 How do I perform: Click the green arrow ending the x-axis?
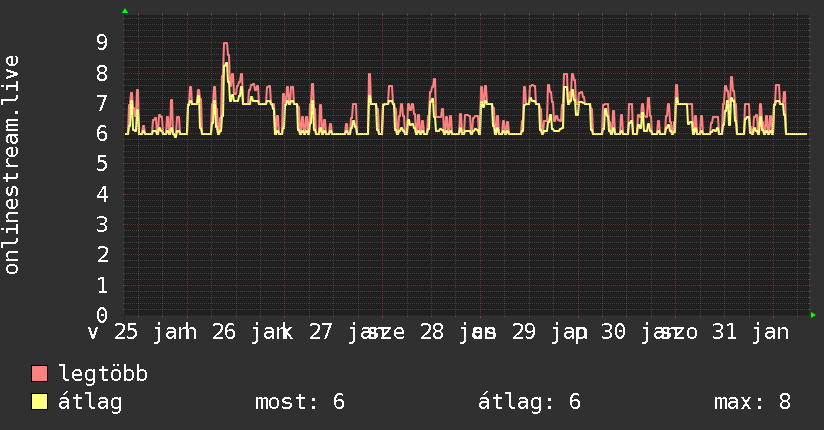813,315
